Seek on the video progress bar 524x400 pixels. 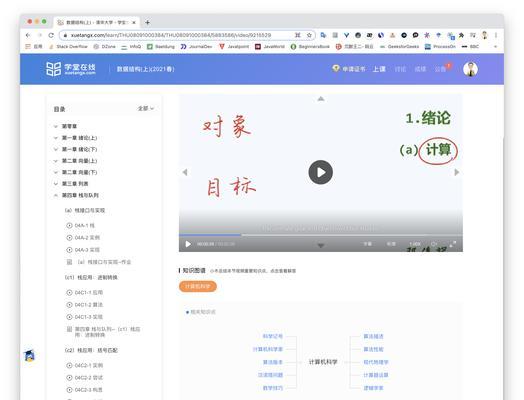pyautogui.click(x=321, y=235)
